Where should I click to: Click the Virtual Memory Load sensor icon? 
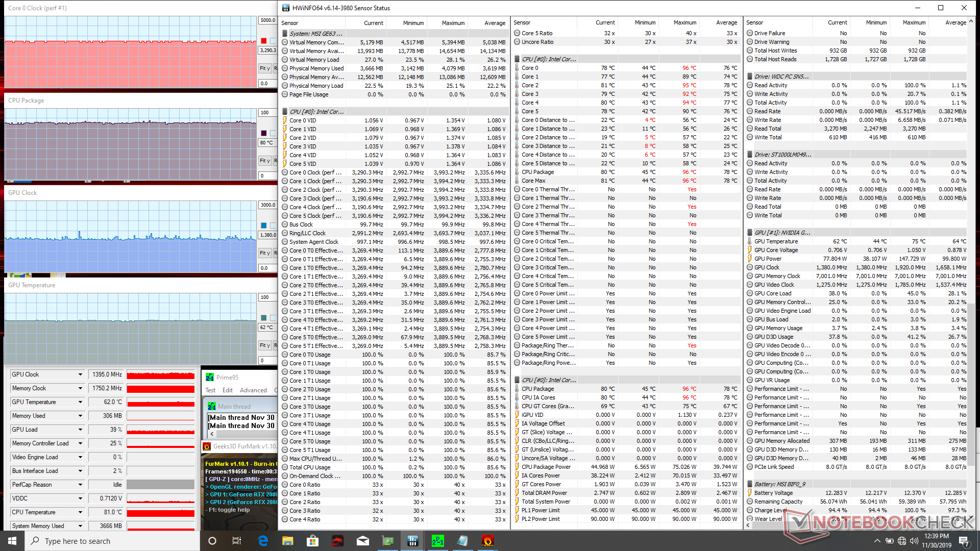coord(285,60)
